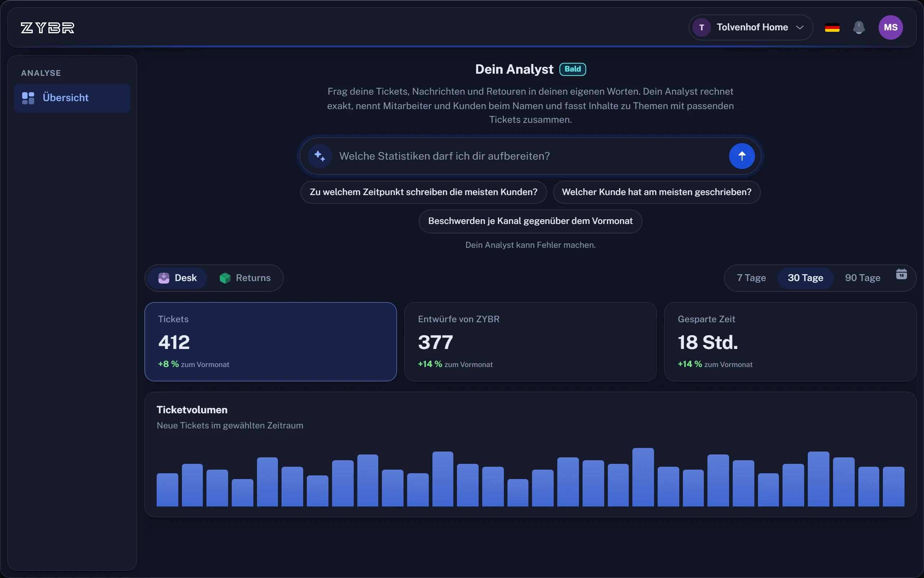Switch to the Desk tab
This screenshot has height=578, width=924.
[177, 278]
